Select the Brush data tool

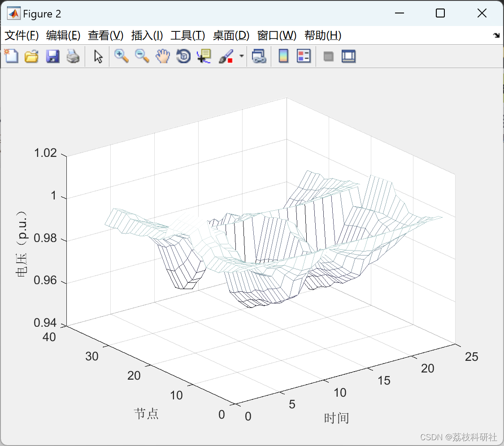point(226,56)
